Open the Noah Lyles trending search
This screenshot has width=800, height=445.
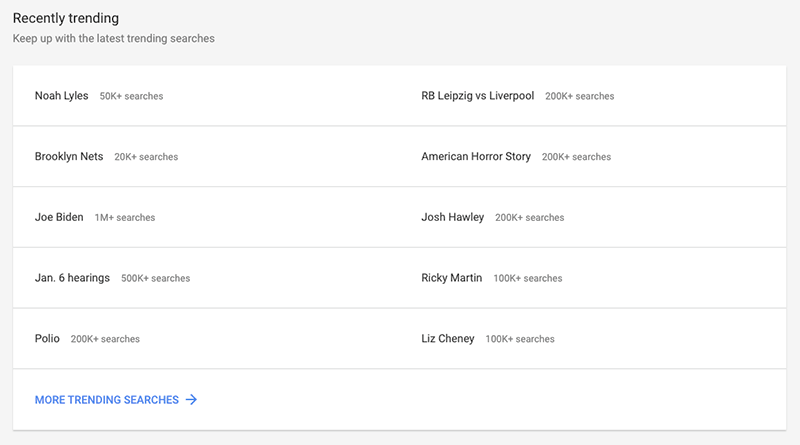point(61,96)
